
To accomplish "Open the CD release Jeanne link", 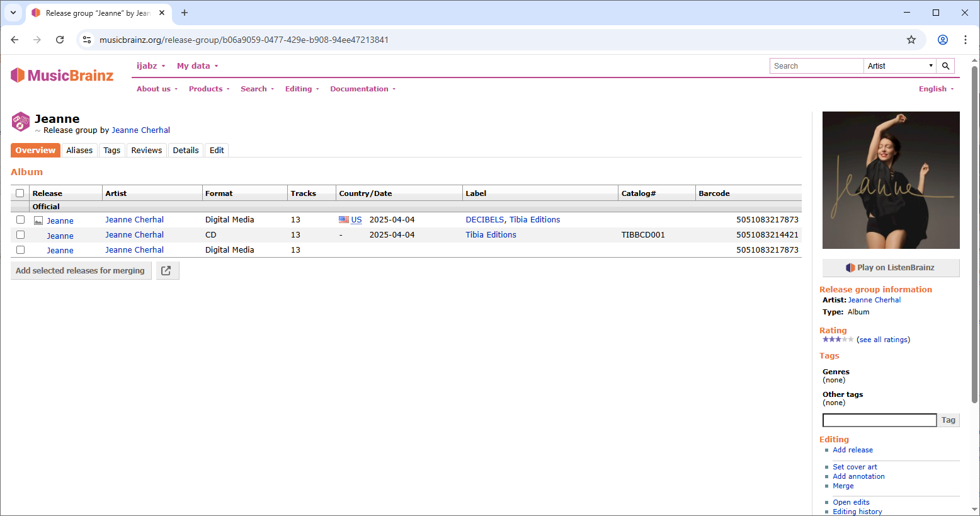I will [60, 236].
